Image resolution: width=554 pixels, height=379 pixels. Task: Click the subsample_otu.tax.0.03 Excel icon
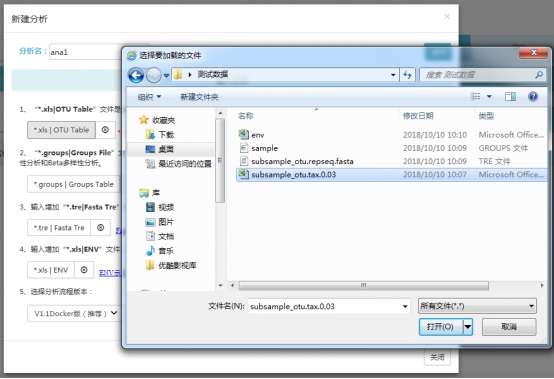tap(243, 174)
